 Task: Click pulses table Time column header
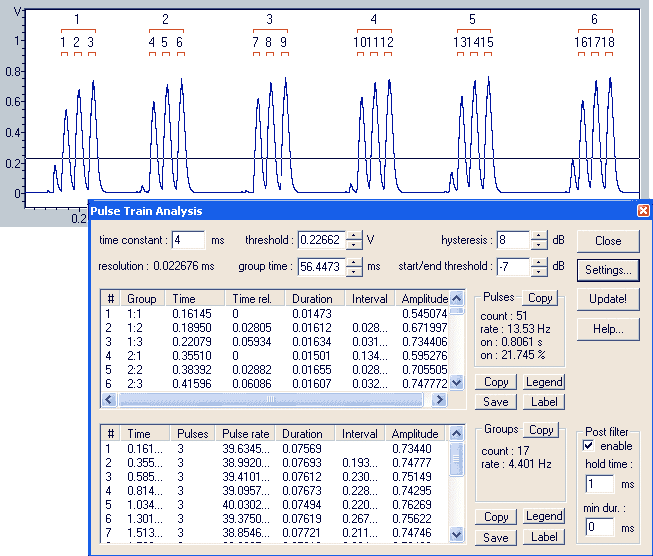click(194, 299)
